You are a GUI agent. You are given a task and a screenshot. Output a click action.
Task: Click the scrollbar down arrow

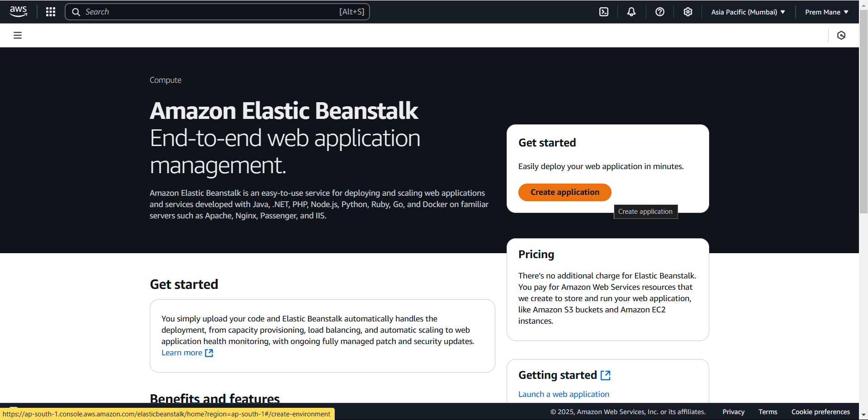coord(863,415)
